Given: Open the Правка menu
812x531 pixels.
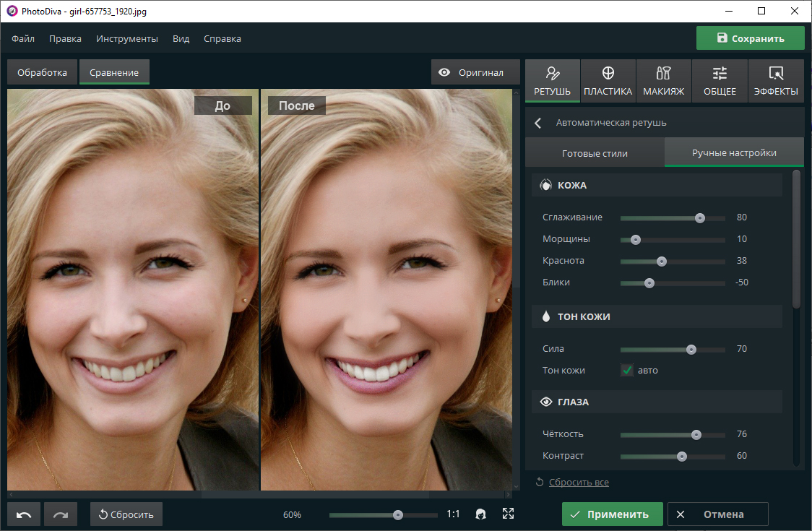Looking at the screenshot, I should [x=65, y=39].
